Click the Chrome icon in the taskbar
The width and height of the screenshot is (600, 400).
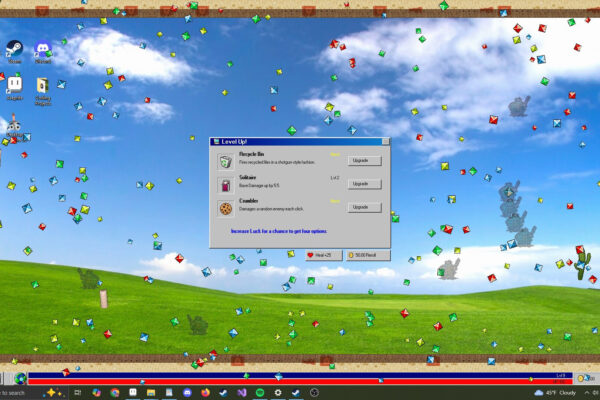coord(115,392)
